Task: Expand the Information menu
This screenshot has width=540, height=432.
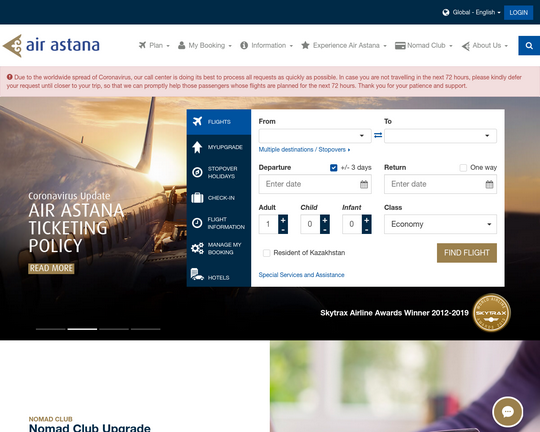Action: [x=267, y=45]
